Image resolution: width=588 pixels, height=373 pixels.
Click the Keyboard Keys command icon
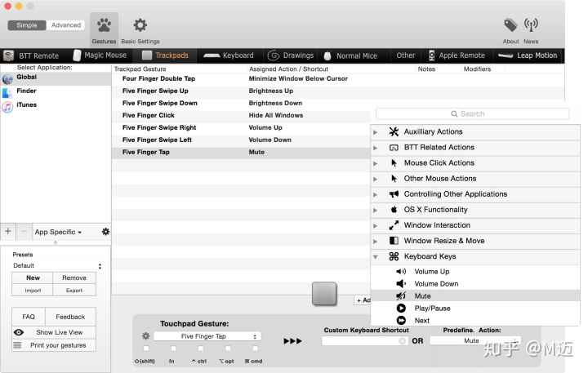click(394, 256)
